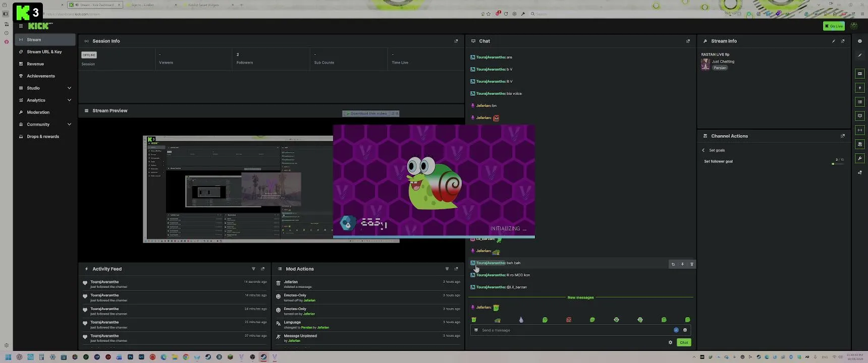
Task: Toggle Session Info widget in right toolbar
Action: (860, 130)
